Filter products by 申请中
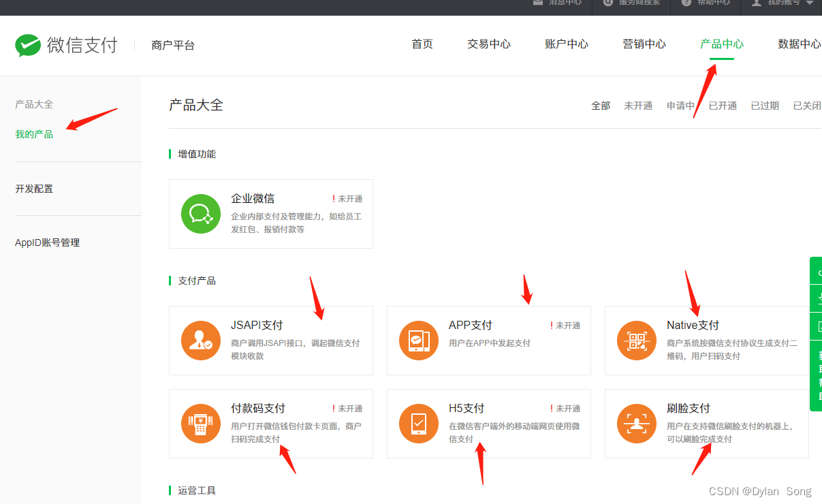Viewport: 822px width, 504px height. tap(680, 106)
